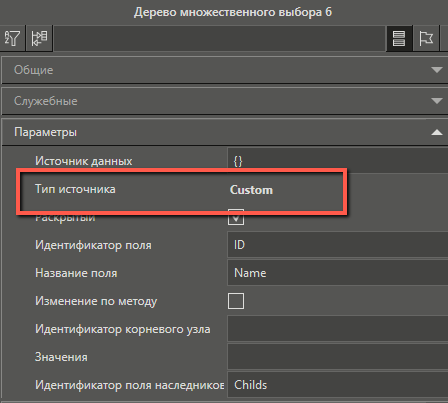Switch to the properties list view icon

tap(399, 38)
